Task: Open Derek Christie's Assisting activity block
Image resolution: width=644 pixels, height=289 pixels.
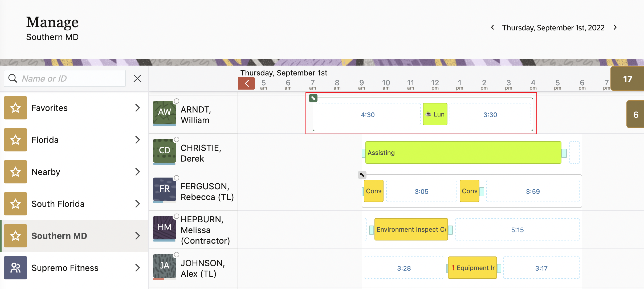Action: point(463,152)
